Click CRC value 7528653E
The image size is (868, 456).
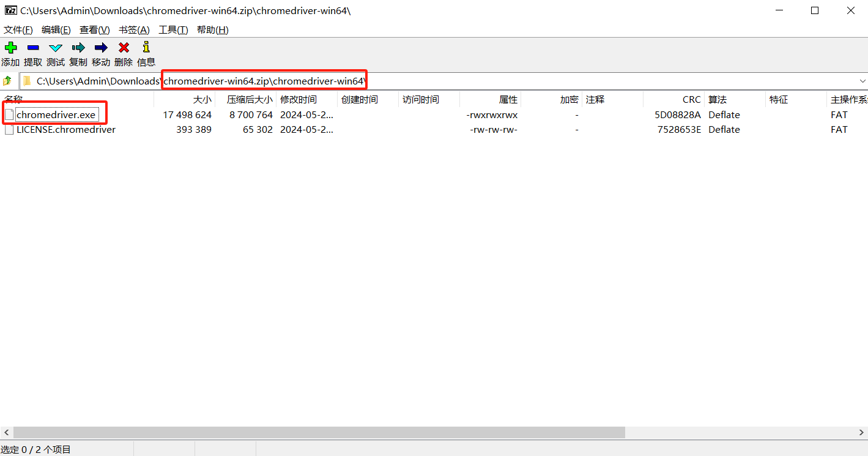(x=678, y=130)
